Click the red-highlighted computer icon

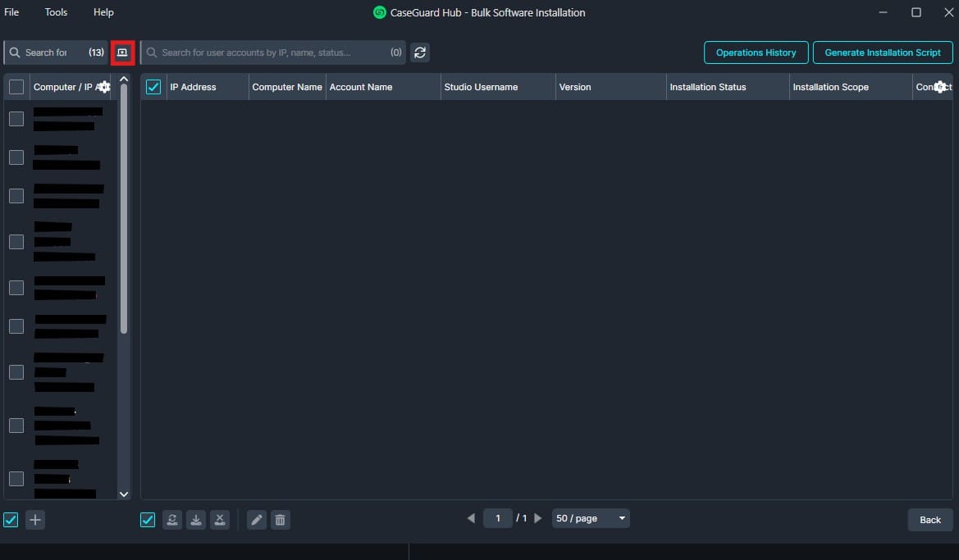point(122,52)
